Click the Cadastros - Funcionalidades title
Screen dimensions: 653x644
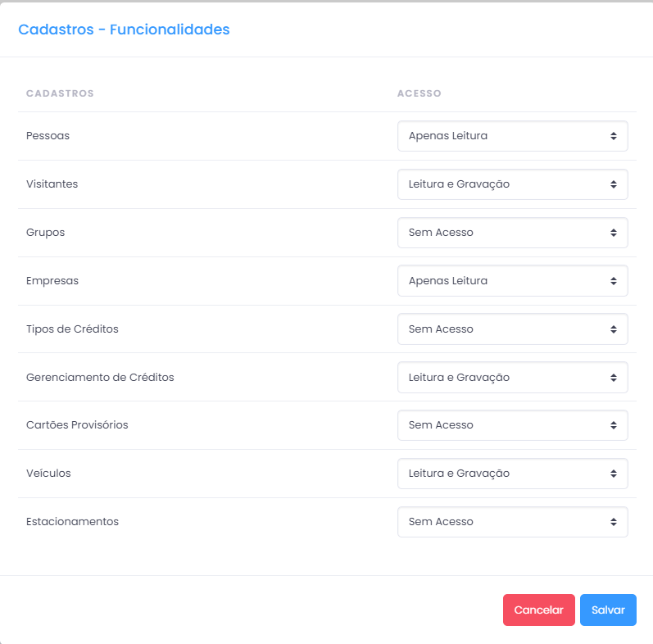coord(124,29)
